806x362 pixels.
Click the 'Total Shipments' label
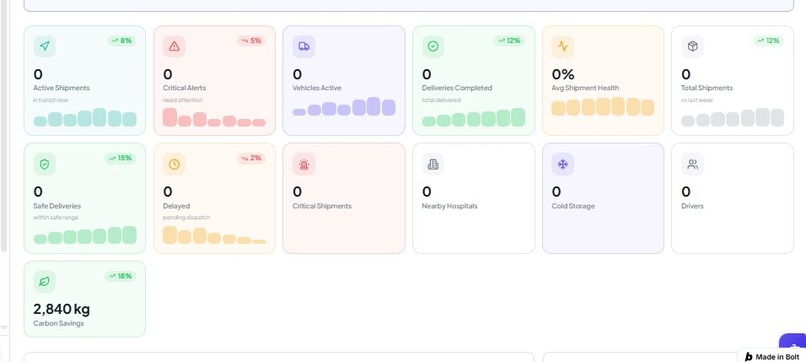coord(707,88)
